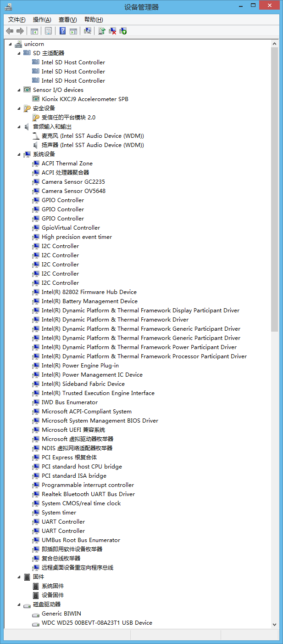This screenshot has height=644, width=283.
Task: Collapse the 磁盘驱动器 category
Action: [19, 604]
